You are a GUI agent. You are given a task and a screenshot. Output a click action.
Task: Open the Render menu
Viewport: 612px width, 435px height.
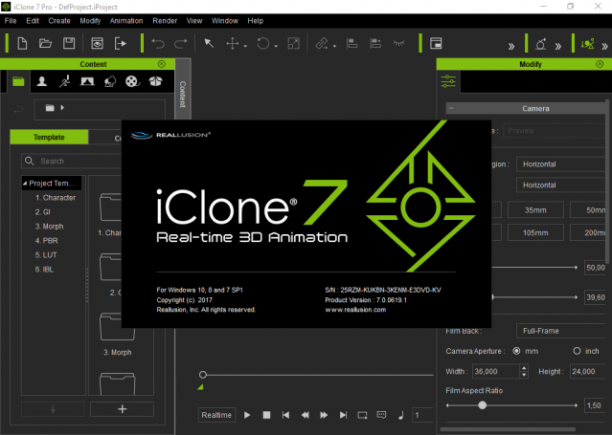click(165, 21)
